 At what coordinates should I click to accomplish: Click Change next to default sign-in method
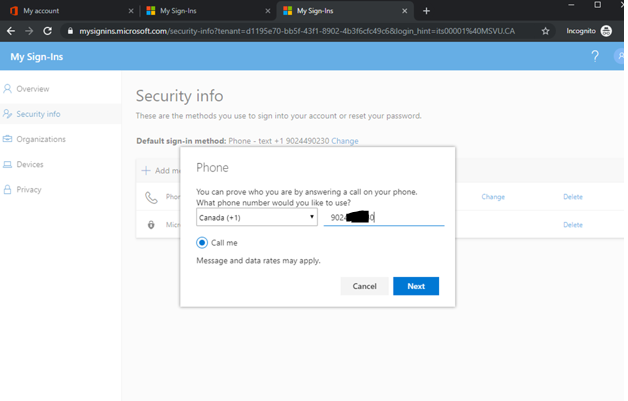345,141
